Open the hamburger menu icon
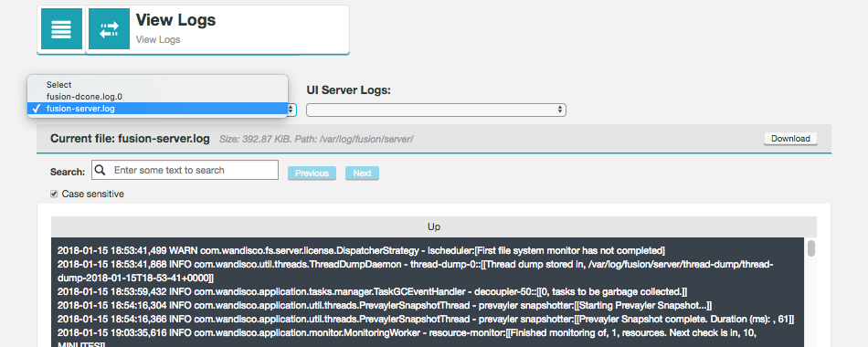The height and width of the screenshot is (347, 868). coord(61,29)
